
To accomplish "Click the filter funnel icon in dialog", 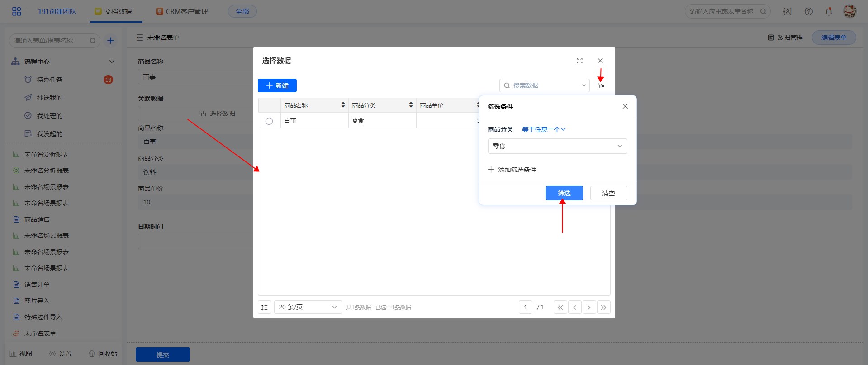I will [601, 85].
